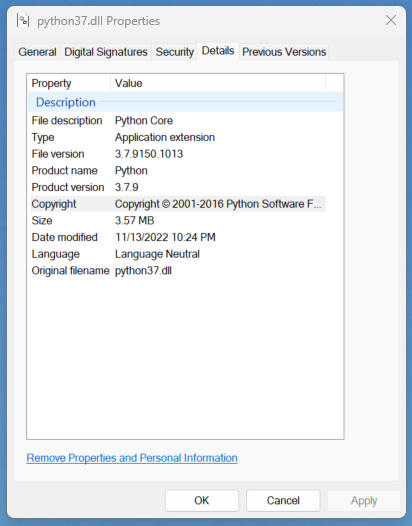Select the Security tab

click(x=174, y=52)
